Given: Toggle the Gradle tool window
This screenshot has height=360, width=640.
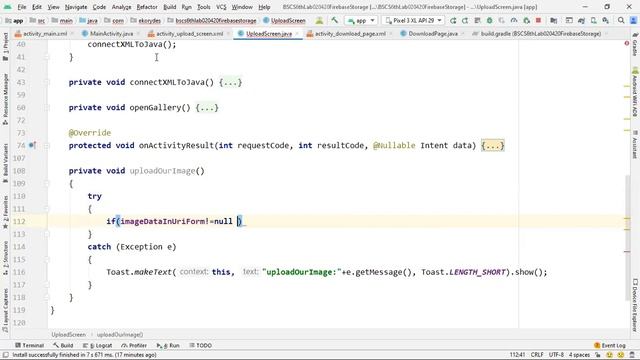Looking at the screenshot, I should (635, 44).
